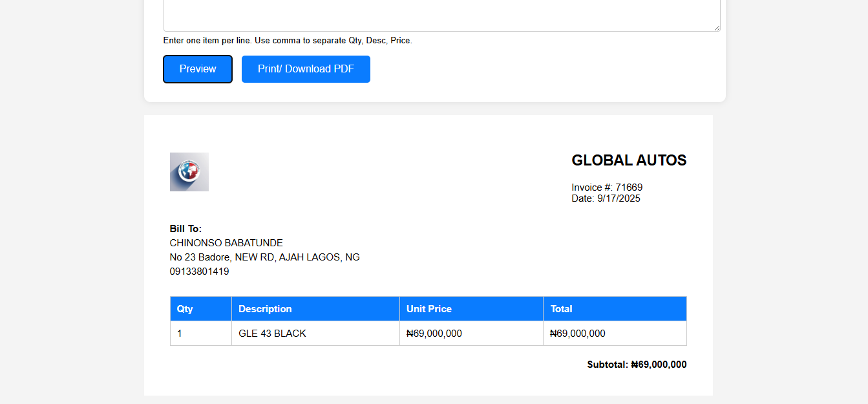Click the Preview button

coord(198,69)
